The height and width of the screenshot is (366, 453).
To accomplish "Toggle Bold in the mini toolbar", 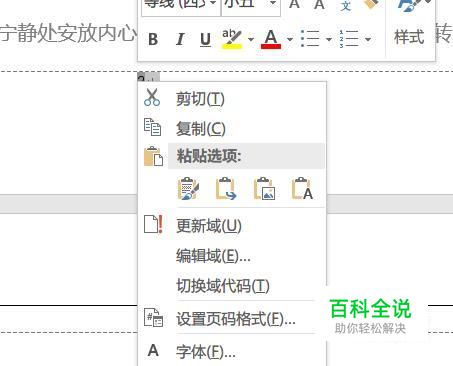I will (x=153, y=39).
